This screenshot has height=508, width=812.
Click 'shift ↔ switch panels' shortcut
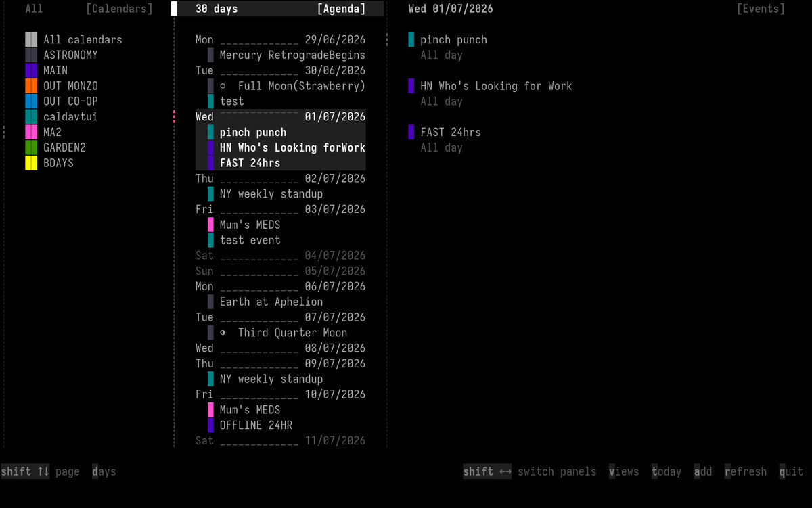(x=530, y=471)
